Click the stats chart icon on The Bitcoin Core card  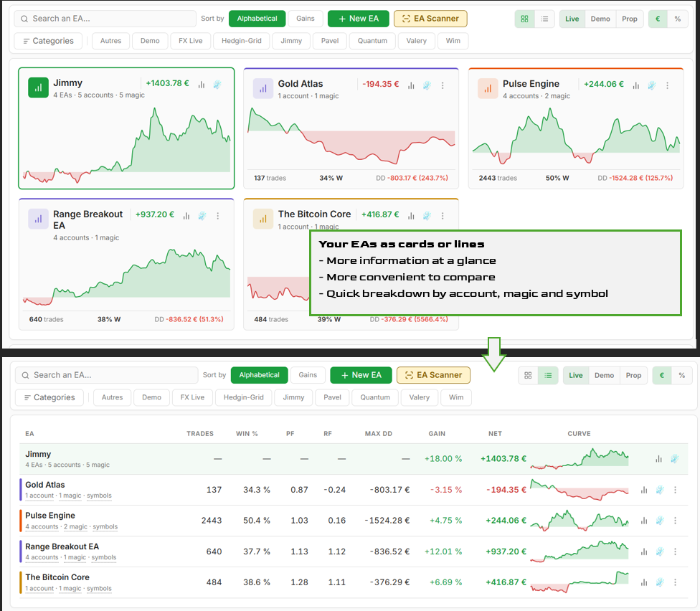pos(411,216)
